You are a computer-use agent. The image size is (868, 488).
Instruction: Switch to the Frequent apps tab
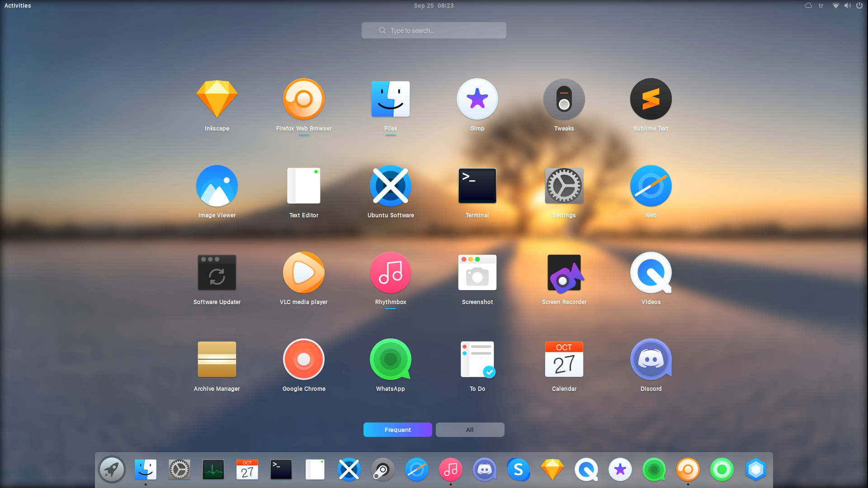click(x=398, y=430)
